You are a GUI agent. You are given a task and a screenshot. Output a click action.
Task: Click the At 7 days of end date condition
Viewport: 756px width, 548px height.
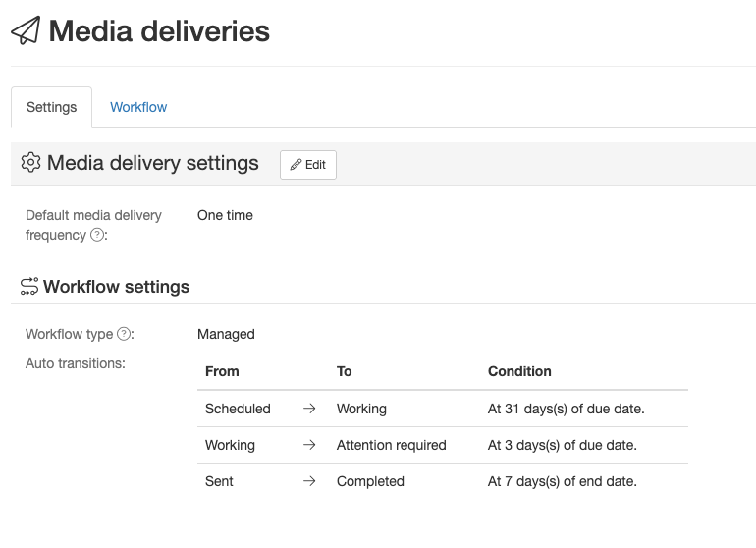pyautogui.click(x=562, y=481)
